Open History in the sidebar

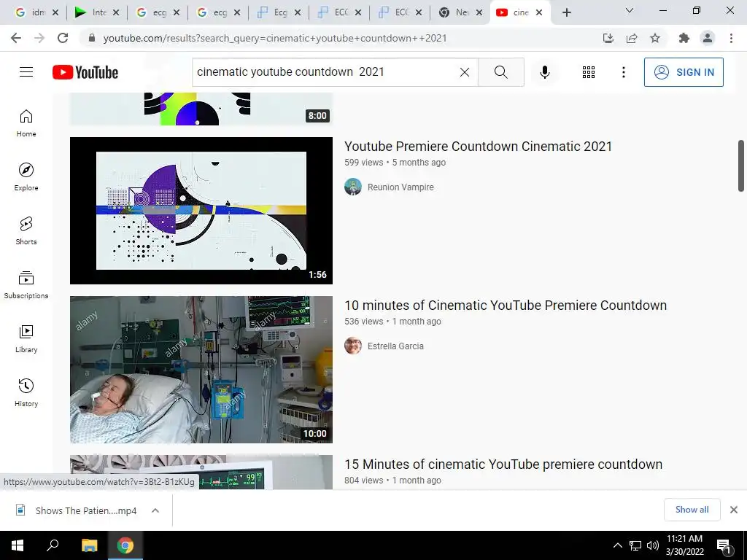coord(26,392)
